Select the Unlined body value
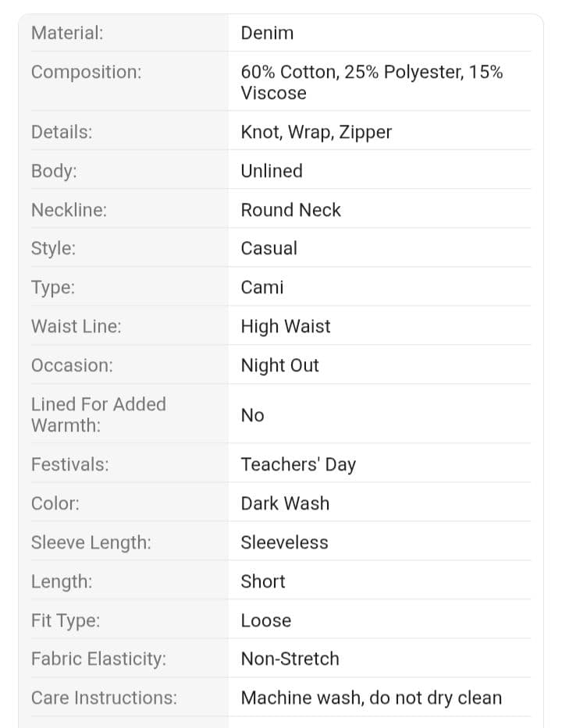This screenshot has width=562, height=728. coord(272,171)
